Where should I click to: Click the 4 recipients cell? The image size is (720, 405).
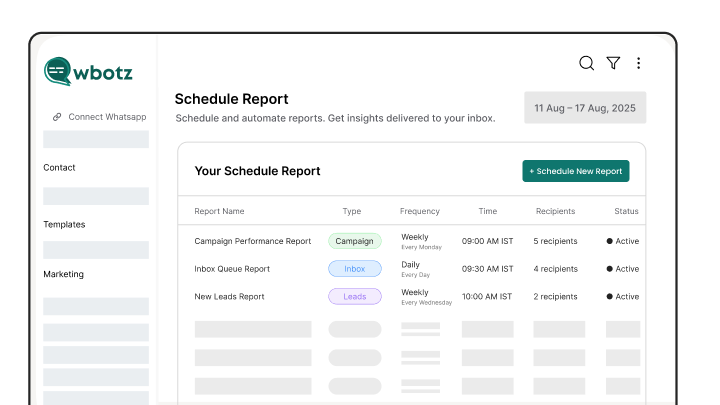coord(555,269)
